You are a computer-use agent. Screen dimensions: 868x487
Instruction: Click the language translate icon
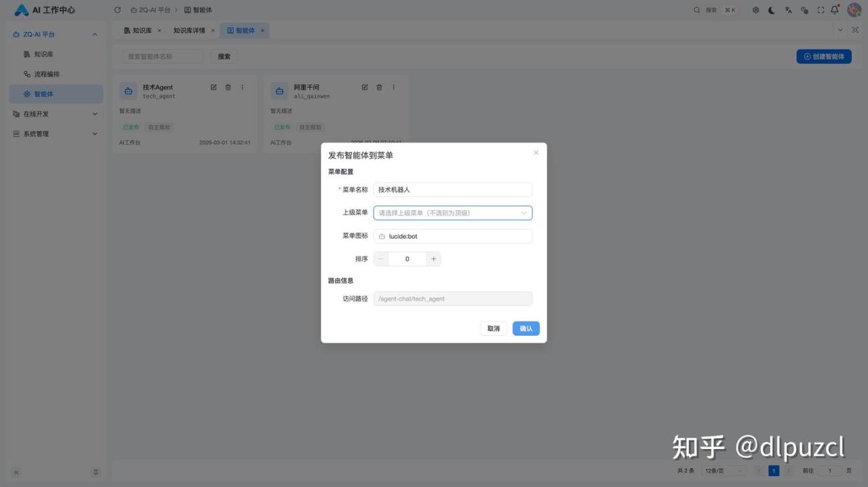coord(788,10)
